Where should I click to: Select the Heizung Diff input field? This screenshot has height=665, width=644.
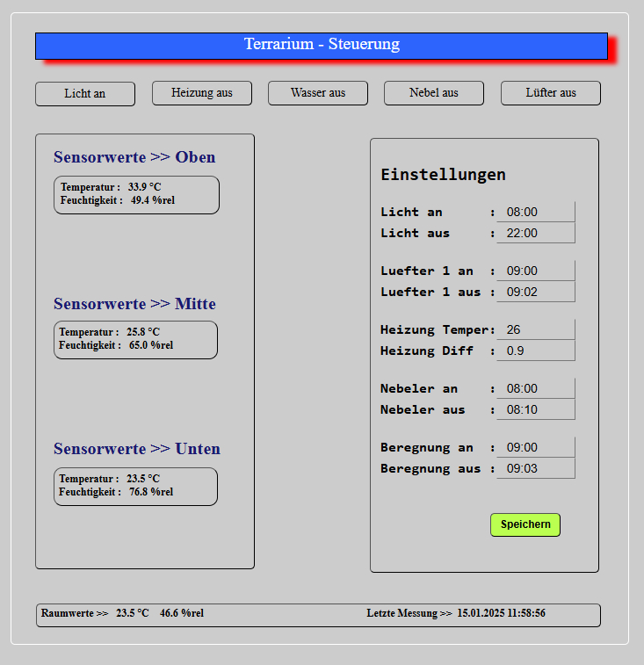pyautogui.click(x=535, y=351)
